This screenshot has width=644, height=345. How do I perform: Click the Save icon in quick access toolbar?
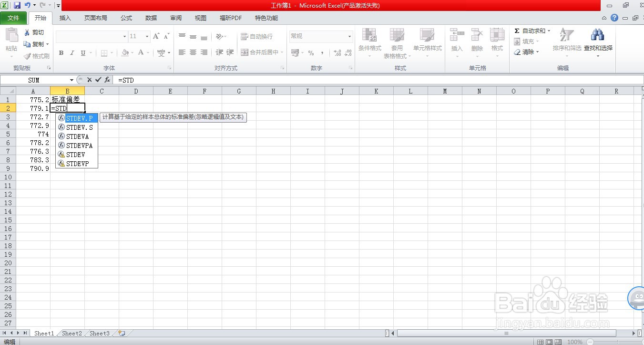(x=17, y=5)
